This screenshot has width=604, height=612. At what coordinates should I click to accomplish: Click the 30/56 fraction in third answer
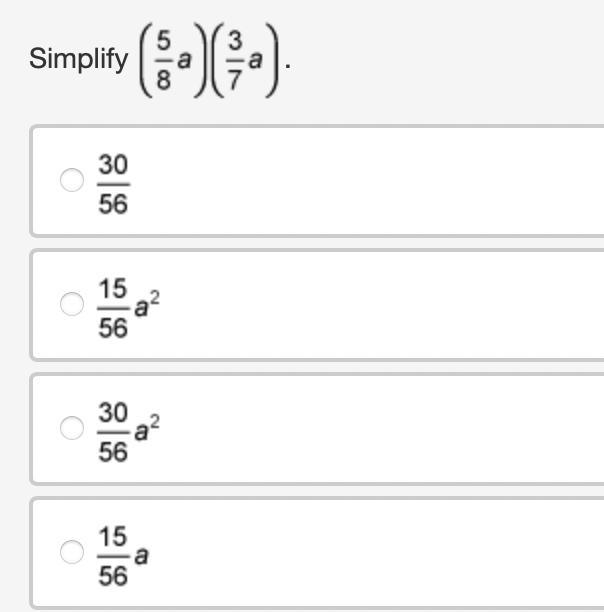click(113, 430)
